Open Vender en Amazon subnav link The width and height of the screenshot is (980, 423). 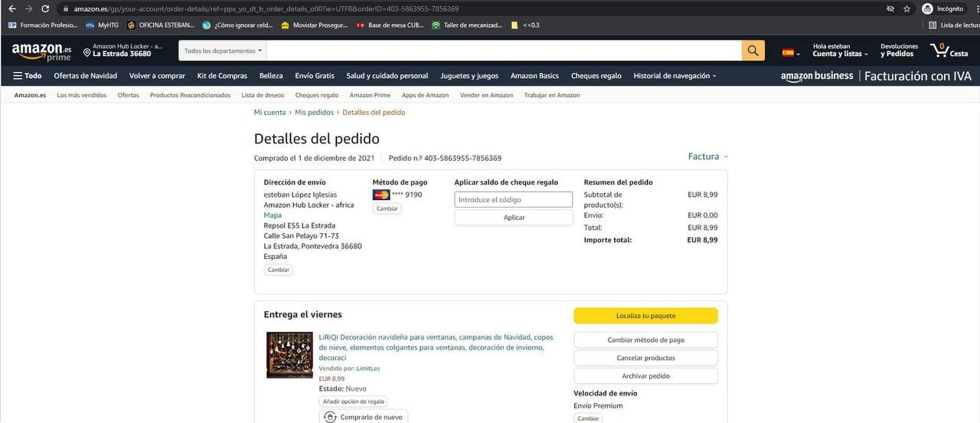[486, 95]
